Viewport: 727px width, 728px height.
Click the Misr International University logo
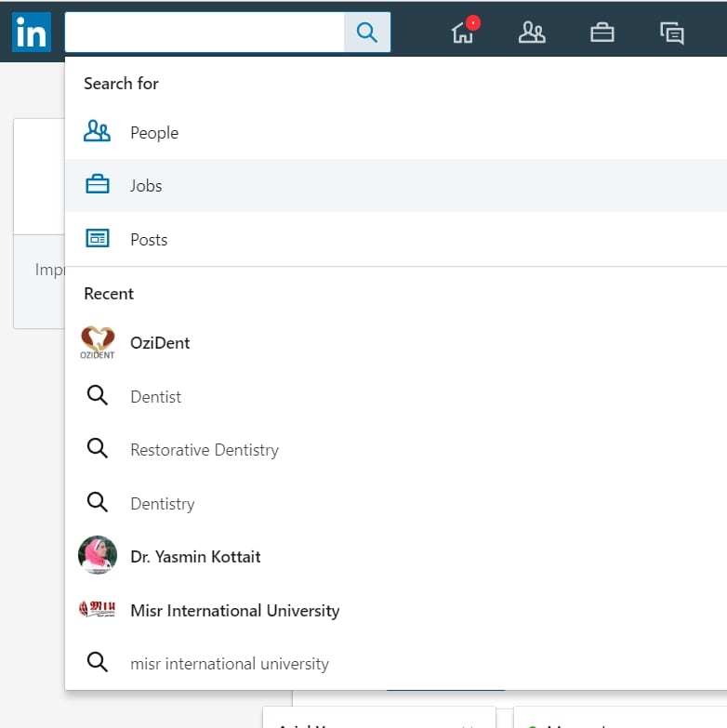(98, 609)
